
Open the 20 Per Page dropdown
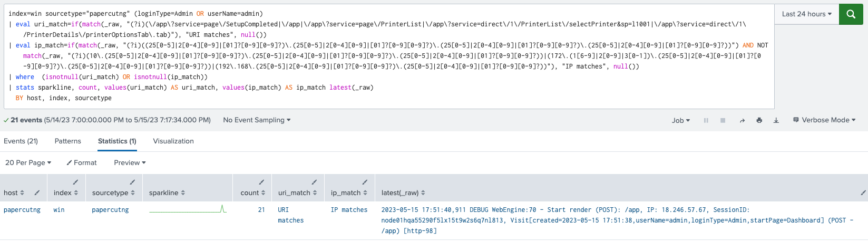[x=28, y=163]
